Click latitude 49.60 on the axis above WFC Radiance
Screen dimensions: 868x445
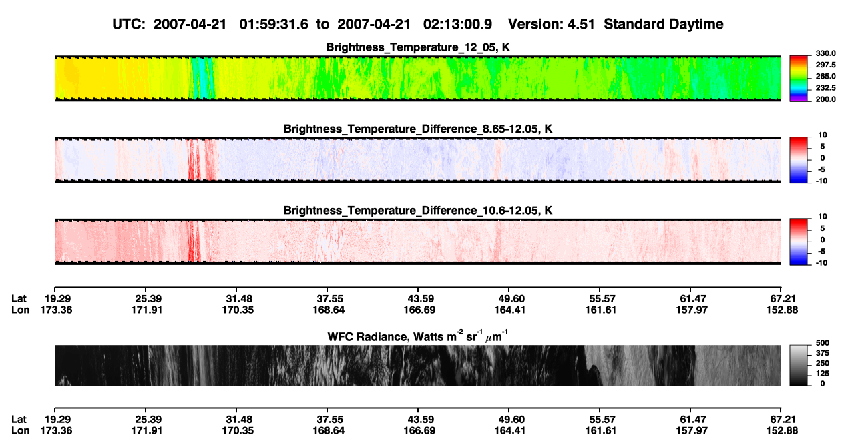(511, 298)
